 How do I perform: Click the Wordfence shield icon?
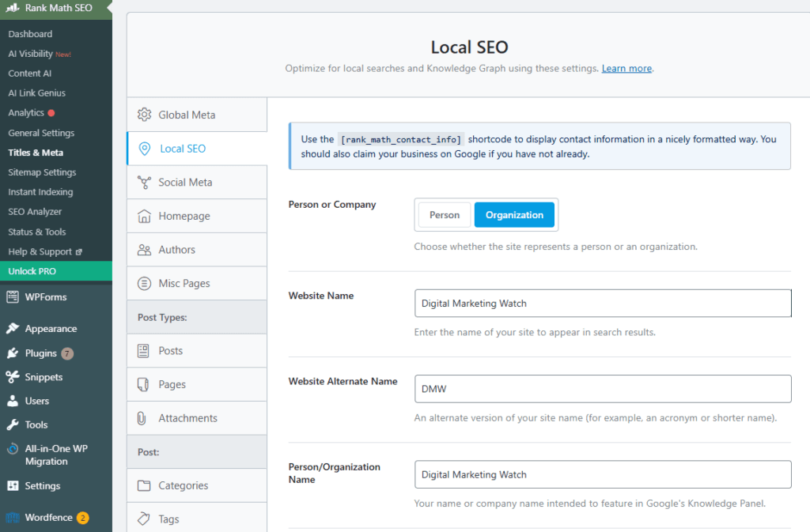pos(13,517)
